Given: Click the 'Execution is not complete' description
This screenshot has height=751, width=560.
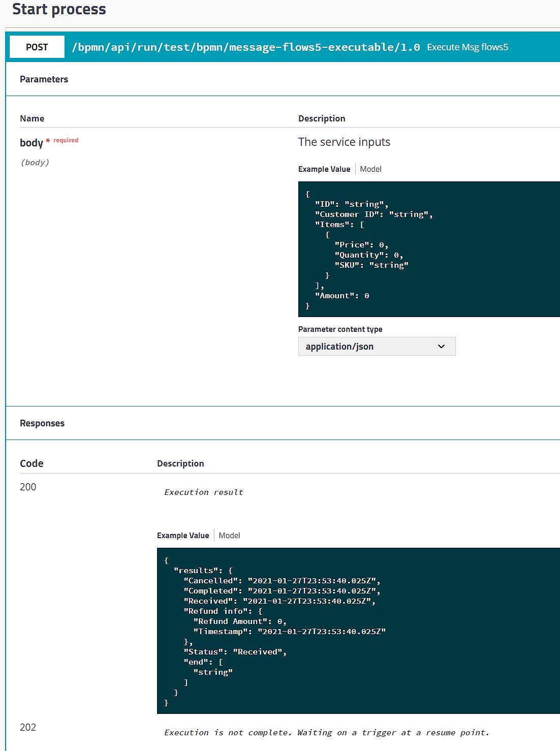Looking at the screenshot, I should (326, 733).
